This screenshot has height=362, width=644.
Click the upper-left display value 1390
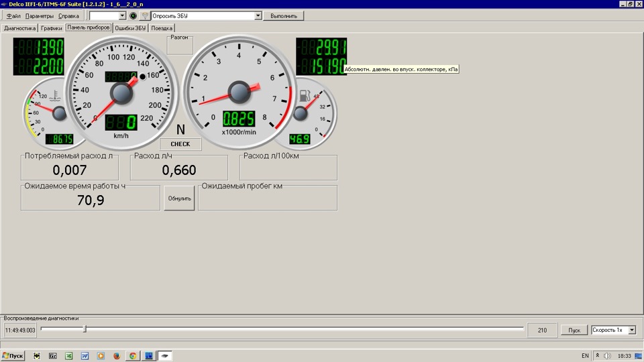39,47
